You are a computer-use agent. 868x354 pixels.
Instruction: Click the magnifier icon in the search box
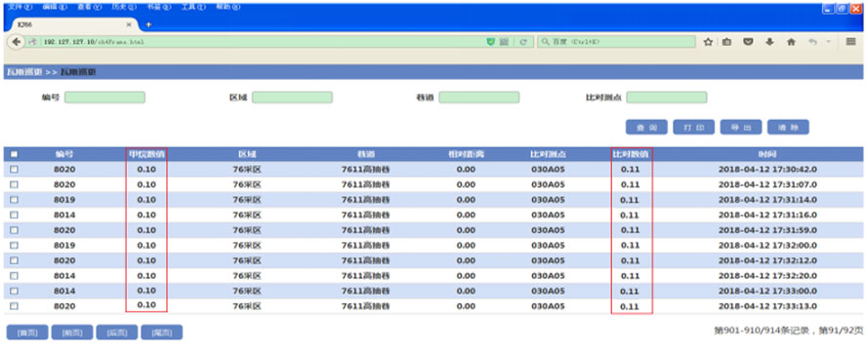click(545, 42)
